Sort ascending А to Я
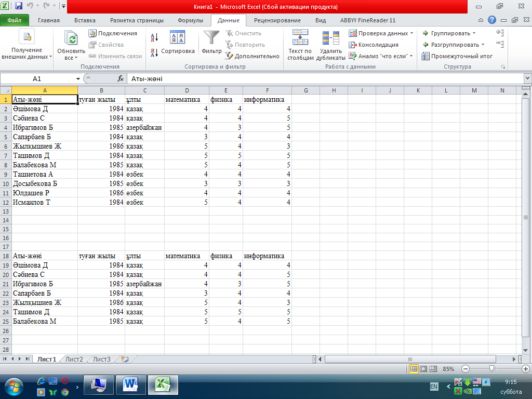The width and height of the screenshot is (532, 399). coord(154,37)
